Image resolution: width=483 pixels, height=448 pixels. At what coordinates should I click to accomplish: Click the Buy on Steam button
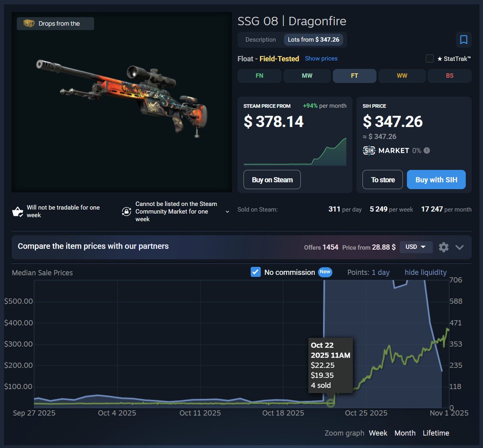(272, 180)
